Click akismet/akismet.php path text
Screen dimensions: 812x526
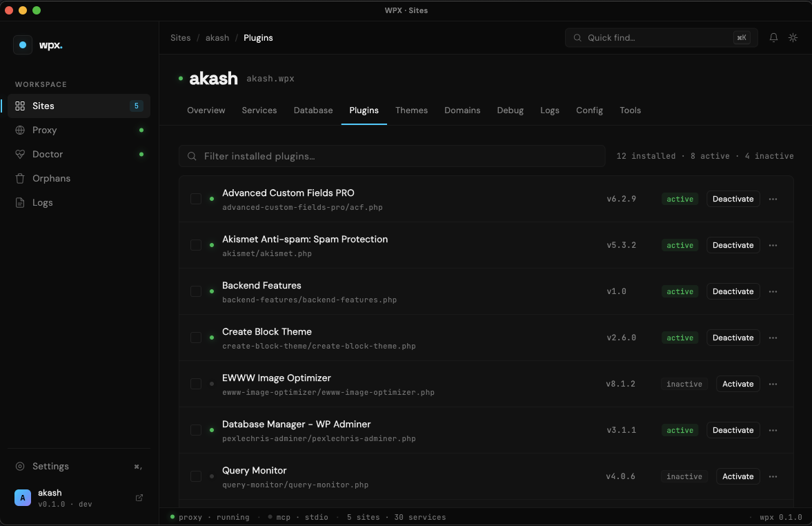pos(267,253)
